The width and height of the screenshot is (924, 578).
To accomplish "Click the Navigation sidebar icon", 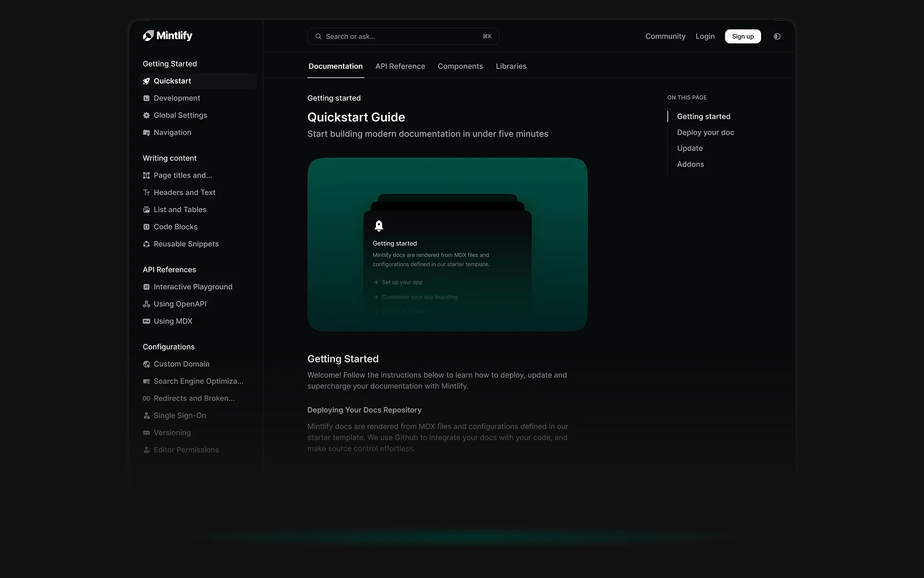I will [x=146, y=132].
